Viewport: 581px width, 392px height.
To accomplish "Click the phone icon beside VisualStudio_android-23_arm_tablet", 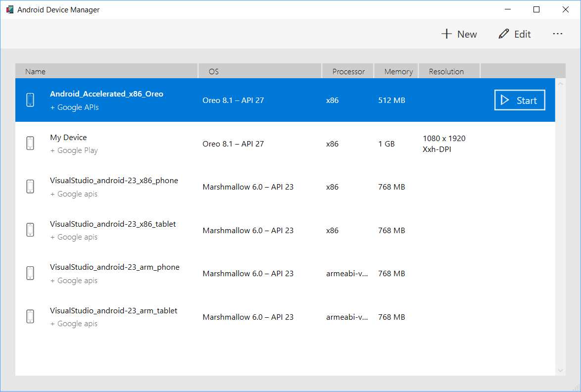I will (30, 316).
